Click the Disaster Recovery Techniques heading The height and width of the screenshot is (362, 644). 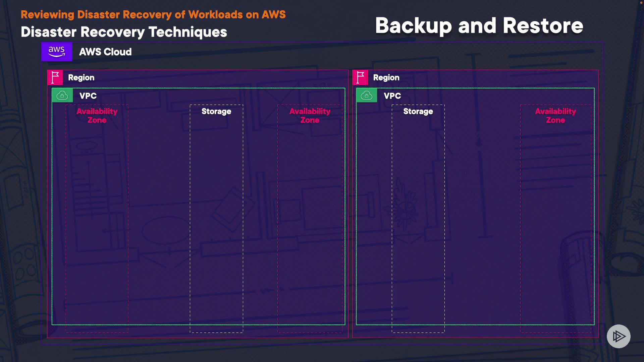[124, 32]
